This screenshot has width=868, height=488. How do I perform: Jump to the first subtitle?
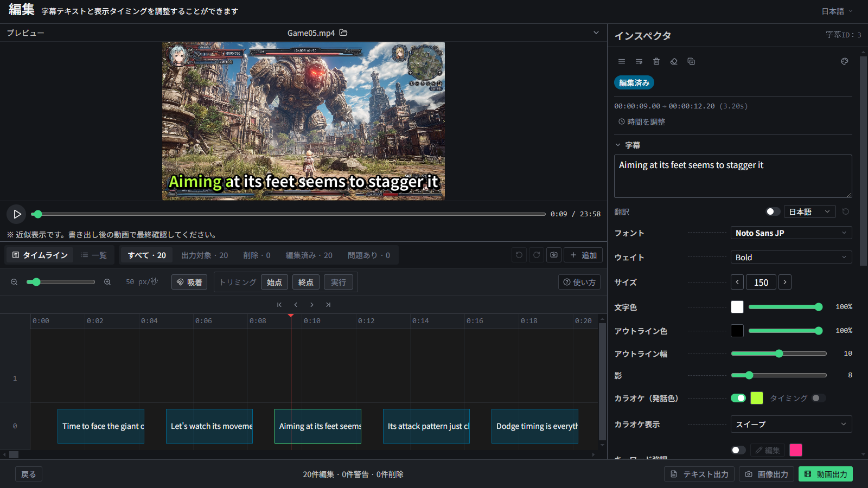[x=279, y=305]
